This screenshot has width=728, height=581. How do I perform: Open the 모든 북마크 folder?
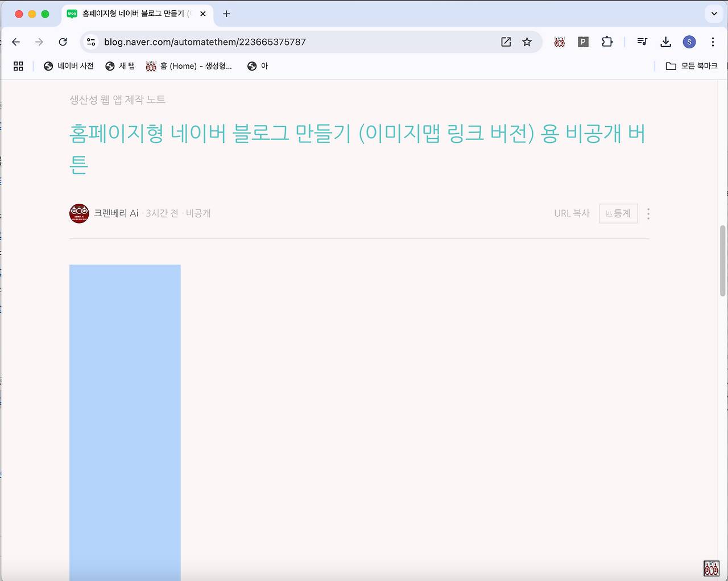pyautogui.click(x=692, y=66)
